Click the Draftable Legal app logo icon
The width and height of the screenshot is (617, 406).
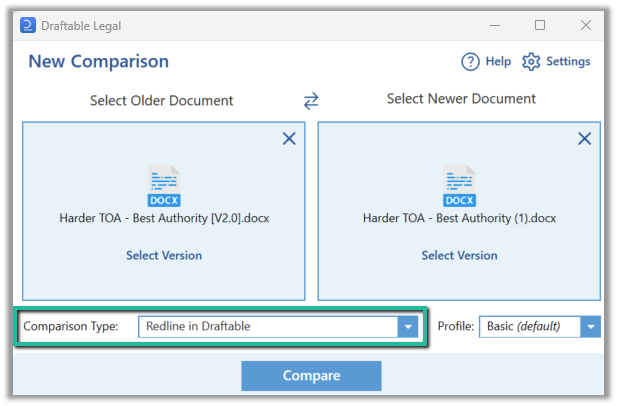(28, 26)
